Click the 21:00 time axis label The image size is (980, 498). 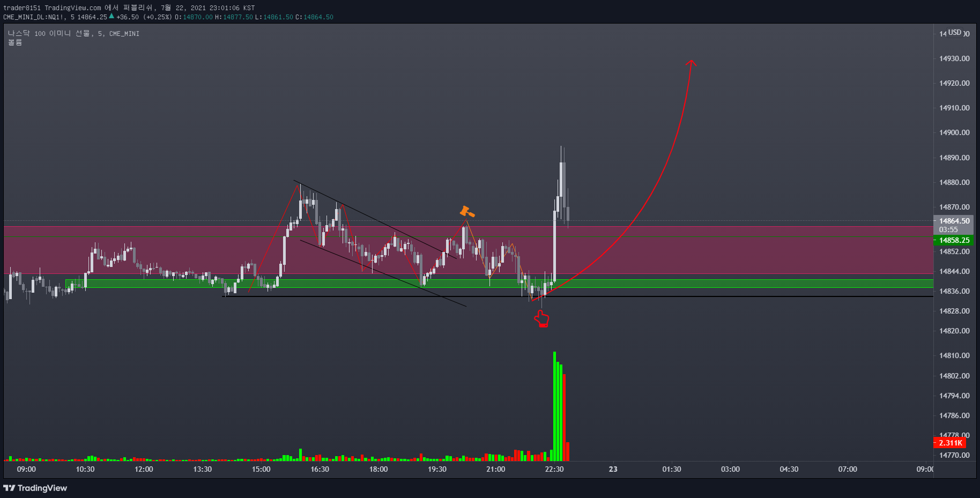pyautogui.click(x=495, y=469)
